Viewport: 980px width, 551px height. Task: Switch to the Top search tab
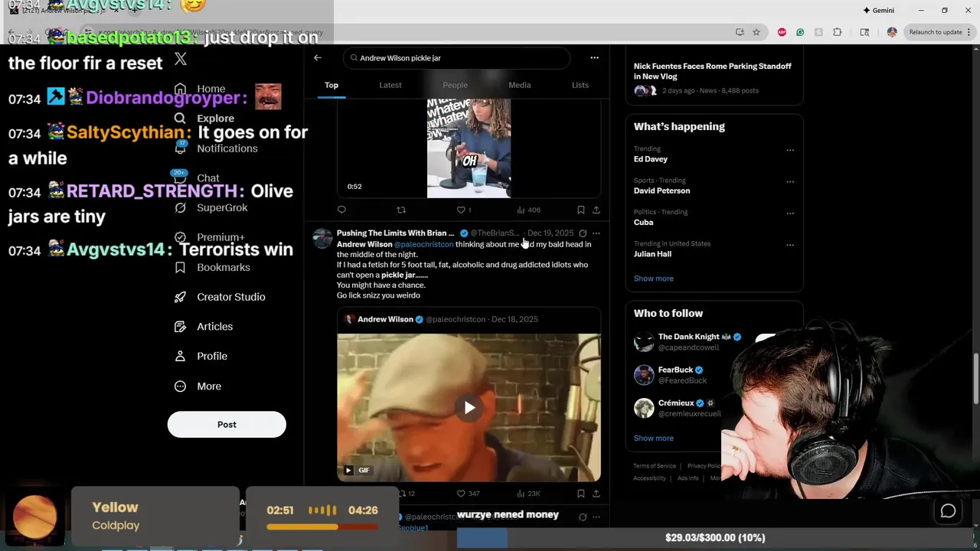331,85
